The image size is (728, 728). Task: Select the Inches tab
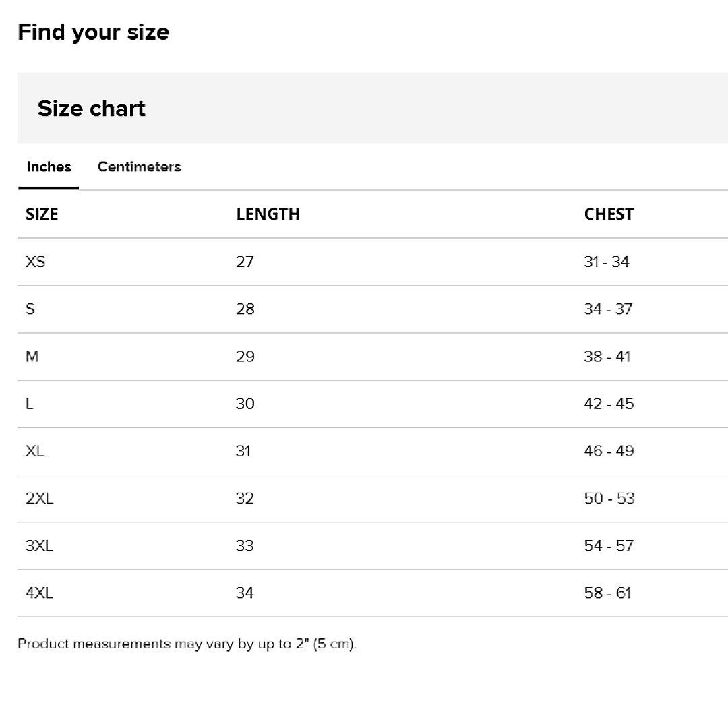point(49,167)
